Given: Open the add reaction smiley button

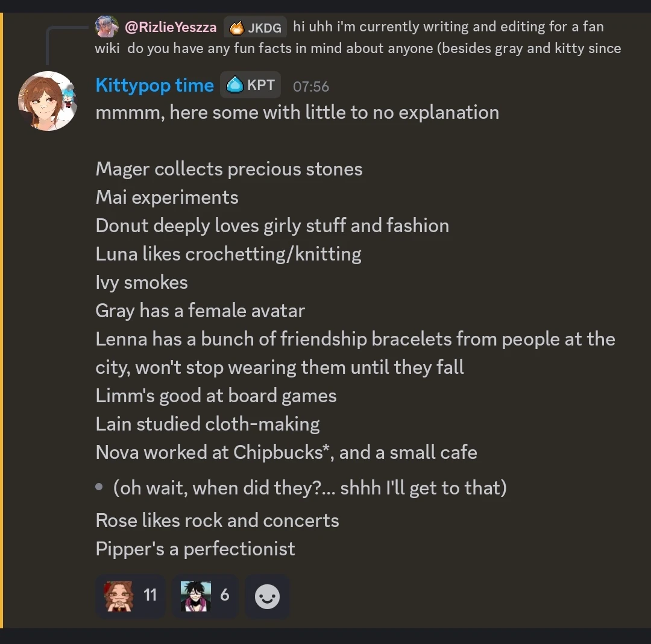Looking at the screenshot, I should coord(267,596).
